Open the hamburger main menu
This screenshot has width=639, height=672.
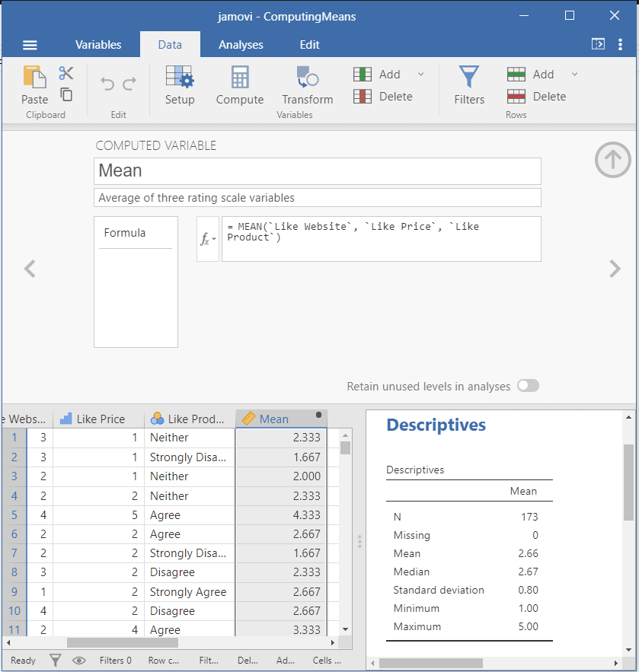pyautogui.click(x=30, y=45)
